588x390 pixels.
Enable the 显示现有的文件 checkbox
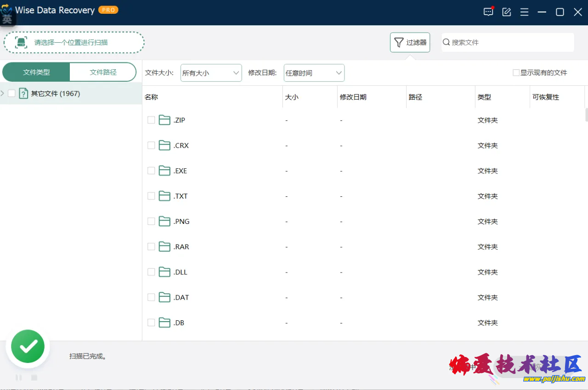click(516, 72)
